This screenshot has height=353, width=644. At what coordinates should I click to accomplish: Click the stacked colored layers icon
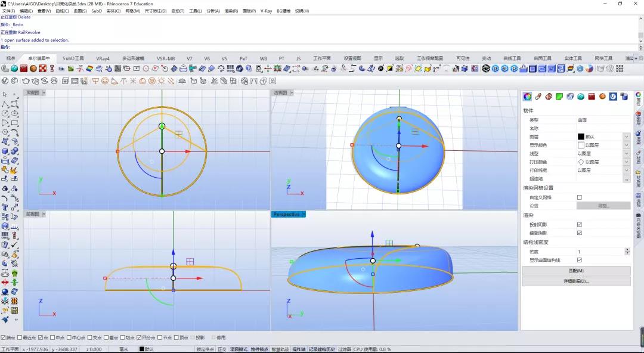point(571,69)
